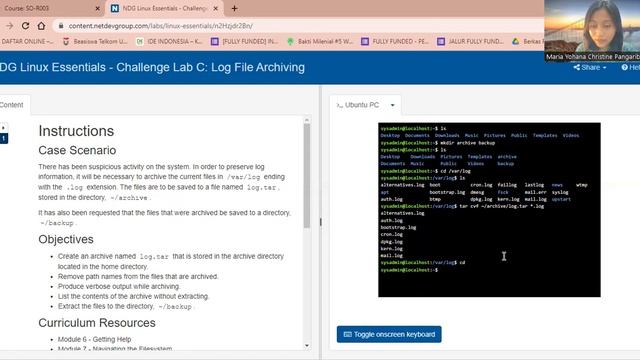Click 'Remove path names from the files' bullet
The image size is (640, 360).
pyautogui.click(x=138, y=276)
